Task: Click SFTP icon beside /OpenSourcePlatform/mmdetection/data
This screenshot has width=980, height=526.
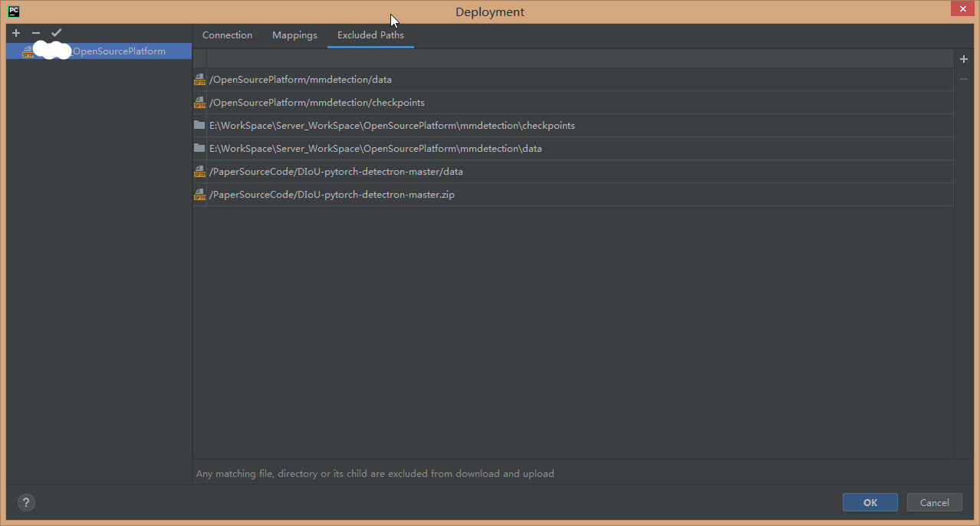Action: point(199,80)
